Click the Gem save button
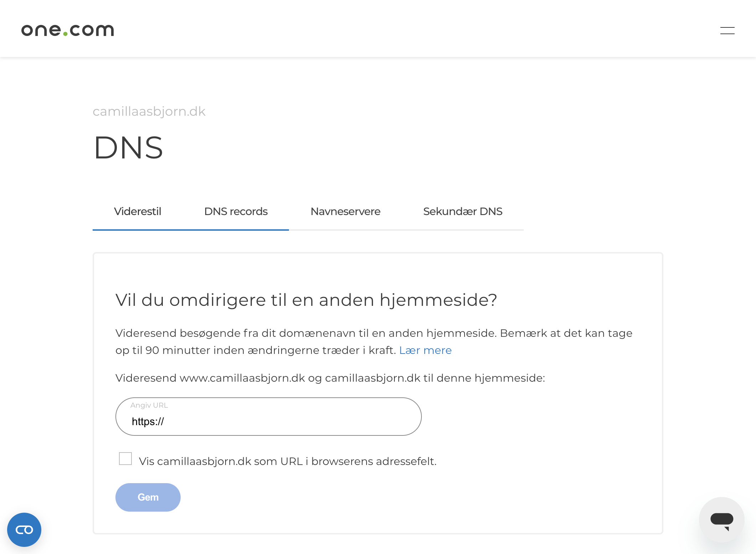The image size is (756, 554). click(x=148, y=497)
